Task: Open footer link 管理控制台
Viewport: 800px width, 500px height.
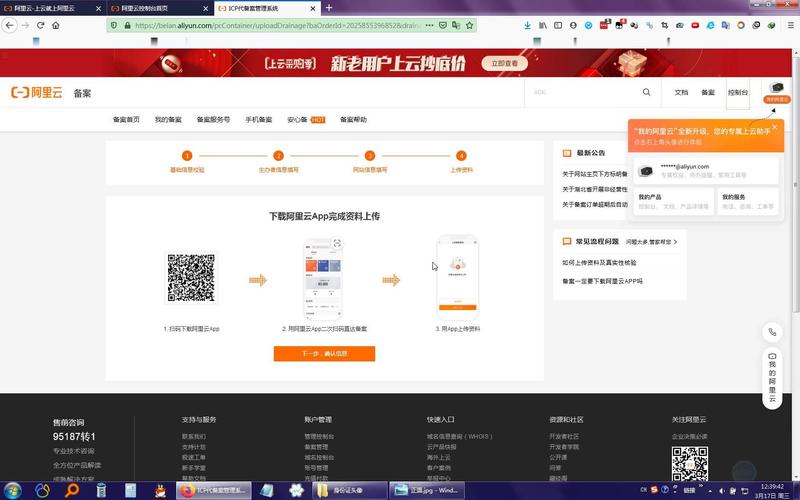Action: tap(319, 437)
